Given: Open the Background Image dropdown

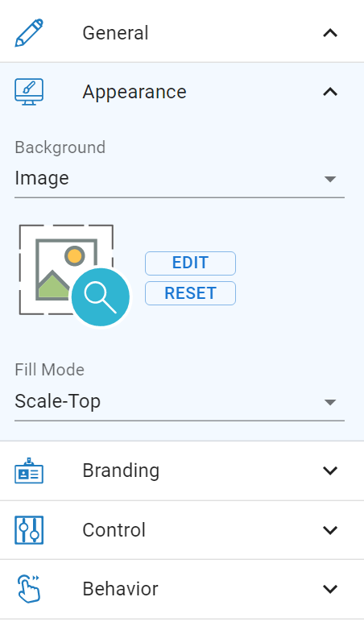Looking at the screenshot, I should pyautogui.click(x=180, y=179).
